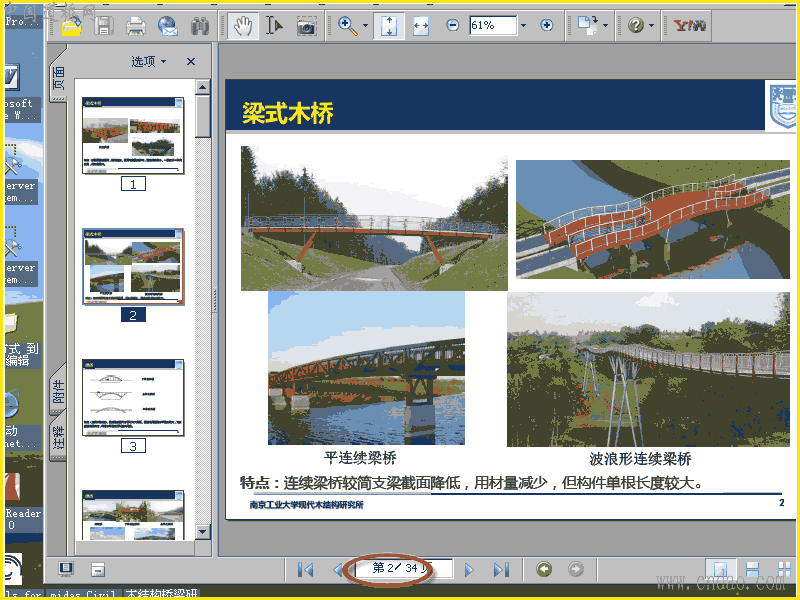Print the document with the printer icon

click(136, 25)
